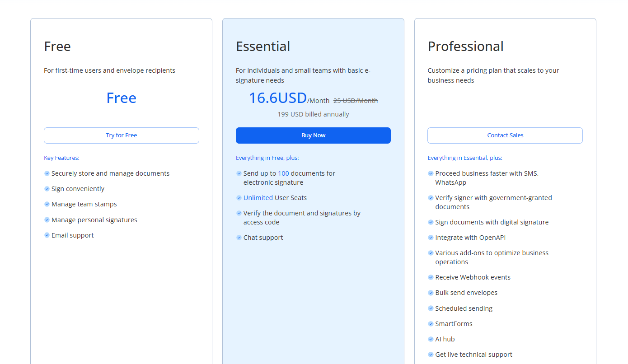Click the 16.6USD monthly price
The height and width of the screenshot is (364, 628).
click(277, 98)
